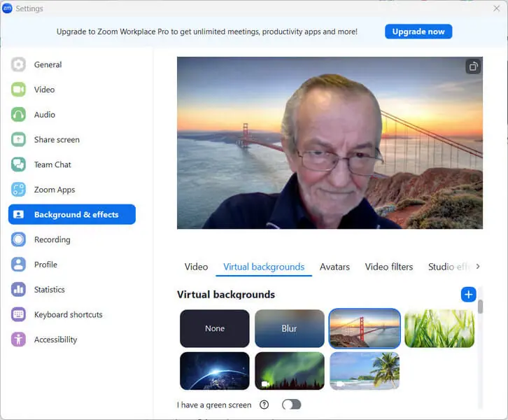Screen dimensions: 508x420
Task: Open Share screen settings label
Action: pos(57,139)
